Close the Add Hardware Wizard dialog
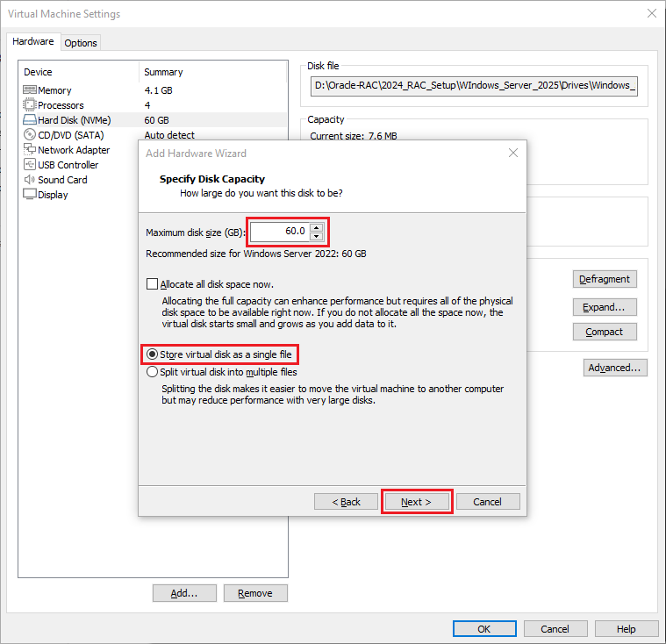Image resolution: width=666 pixels, height=644 pixels. click(x=513, y=153)
